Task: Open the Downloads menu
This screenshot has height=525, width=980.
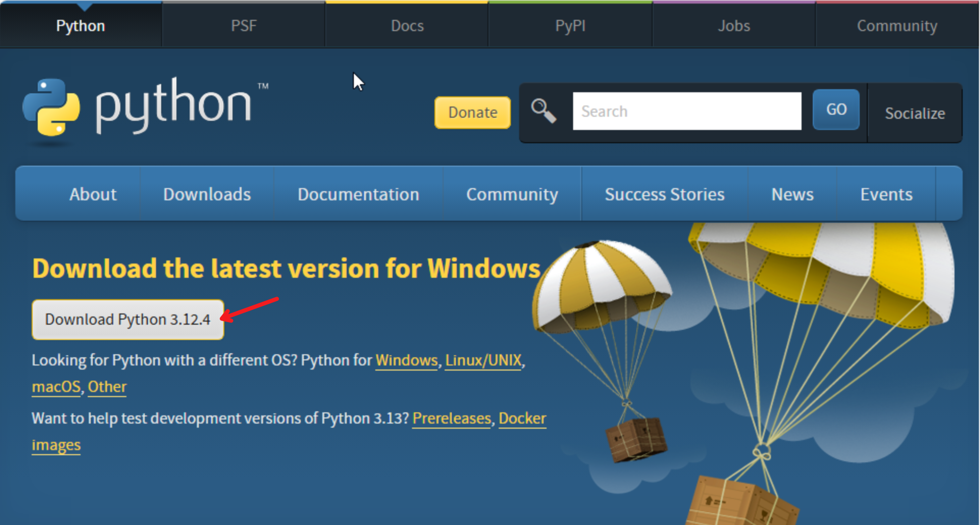Action: point(207,194)
